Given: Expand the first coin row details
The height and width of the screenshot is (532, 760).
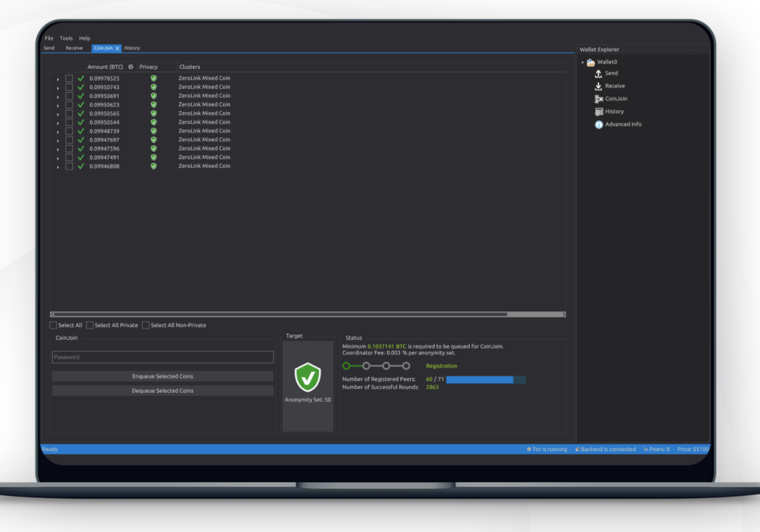Looking at the screenshot, I should point(56,78).
